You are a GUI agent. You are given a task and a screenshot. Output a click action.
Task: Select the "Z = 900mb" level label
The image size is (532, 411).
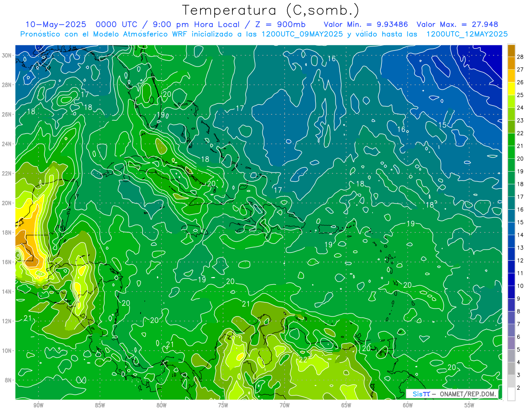(281, 24)
